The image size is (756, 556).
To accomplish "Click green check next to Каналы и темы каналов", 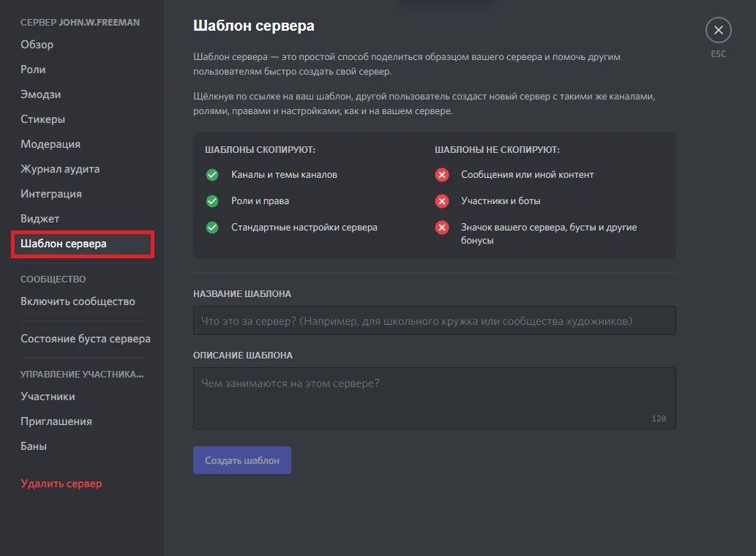I will 212,175.
